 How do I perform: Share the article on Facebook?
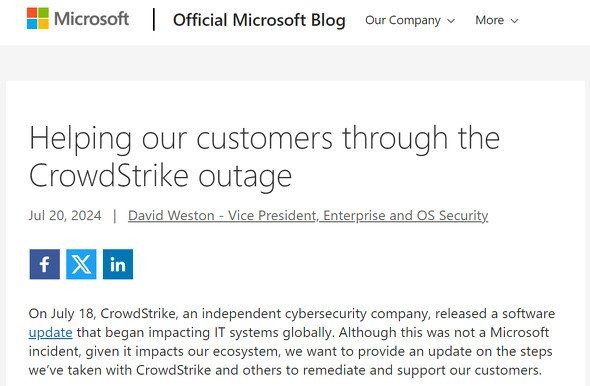point(44,264)
